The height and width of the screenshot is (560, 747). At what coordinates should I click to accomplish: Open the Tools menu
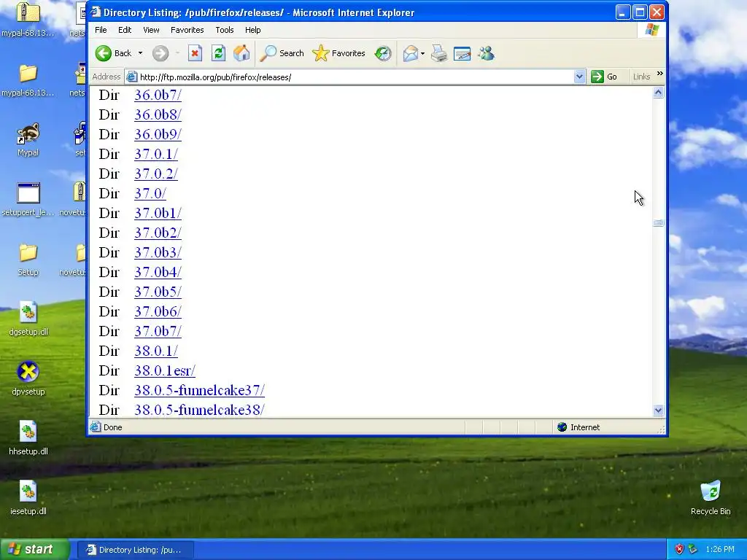pos(225,30)
